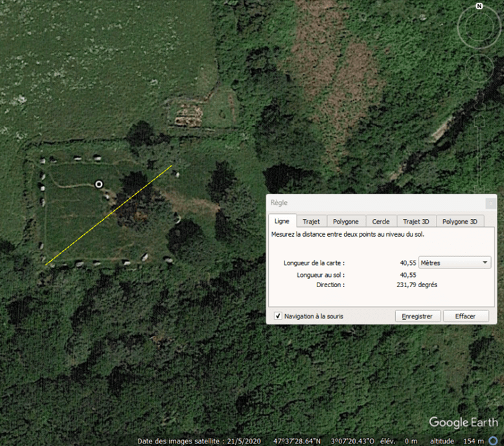504x446 pixels.
Task: Switch to the Trajet tab
Action: coord(311,222)
